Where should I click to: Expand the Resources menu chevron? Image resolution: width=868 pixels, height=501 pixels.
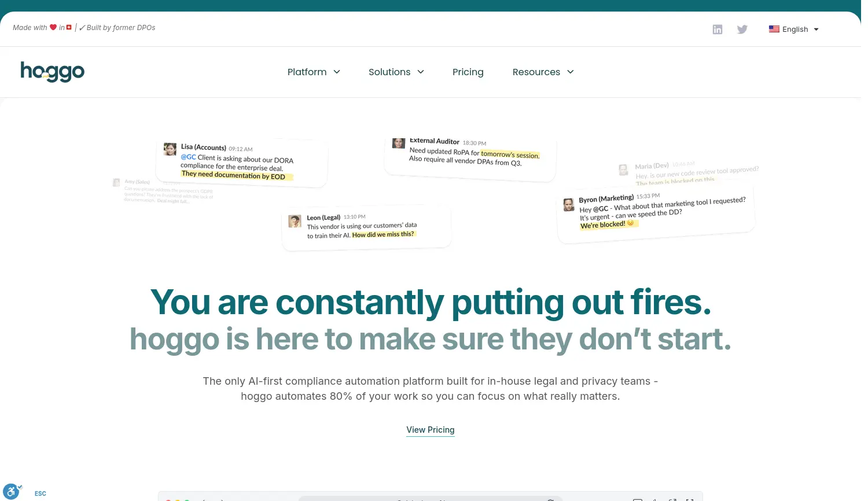570,72
